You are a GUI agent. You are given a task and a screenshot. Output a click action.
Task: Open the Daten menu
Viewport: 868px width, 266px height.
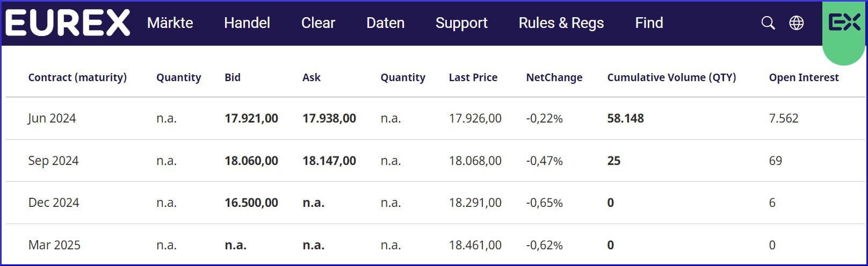[x=385, y=23]
